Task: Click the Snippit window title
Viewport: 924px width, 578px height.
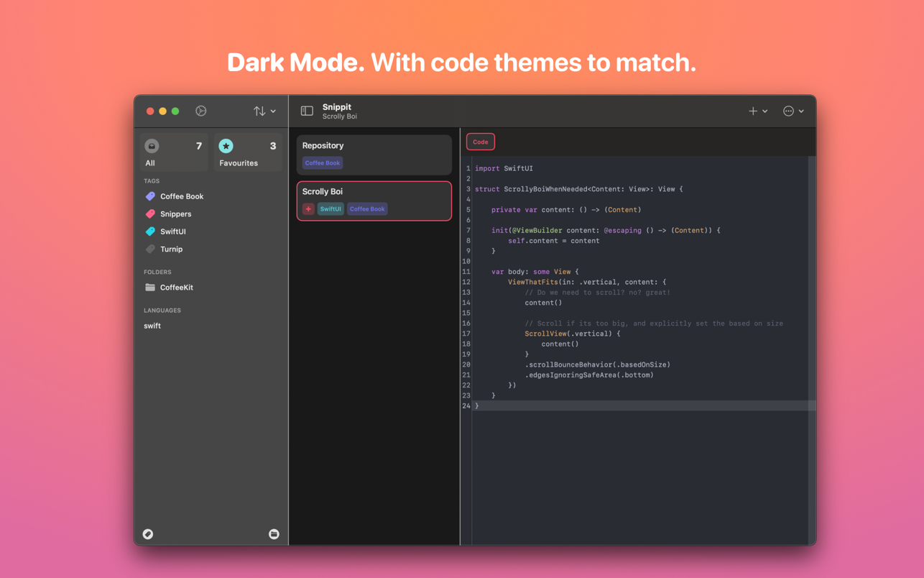Action: pyautogui.click(x=337, y=107)
